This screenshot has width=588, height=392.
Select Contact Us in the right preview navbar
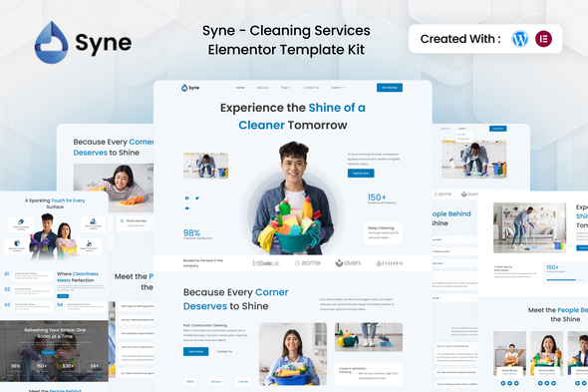[445, 129]
